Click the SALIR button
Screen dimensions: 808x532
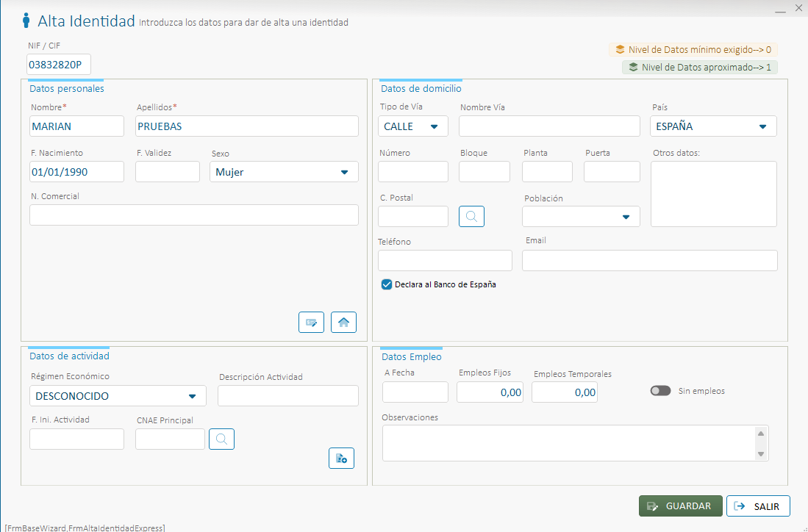click(x=758, y=506)
